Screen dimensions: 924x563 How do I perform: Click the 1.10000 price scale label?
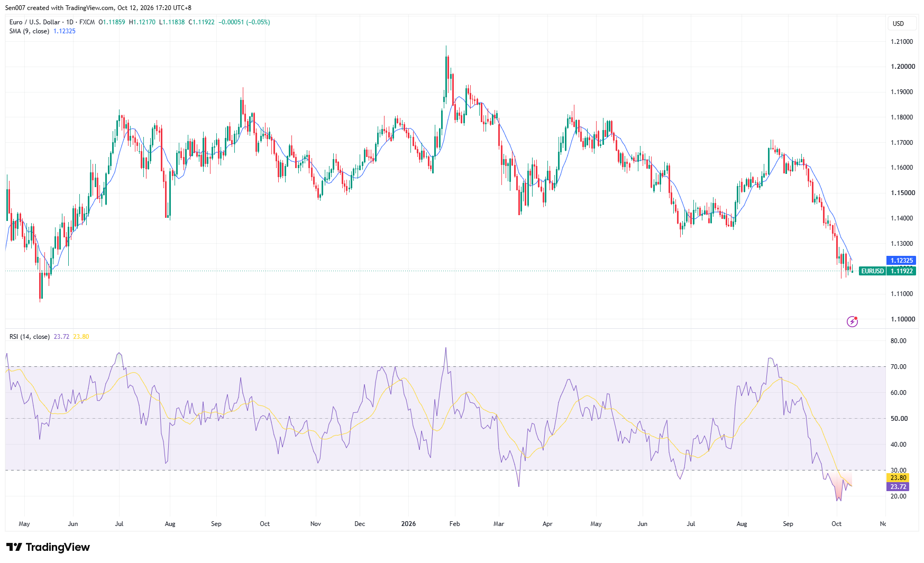pyautogui.click(x=902, y=319)
